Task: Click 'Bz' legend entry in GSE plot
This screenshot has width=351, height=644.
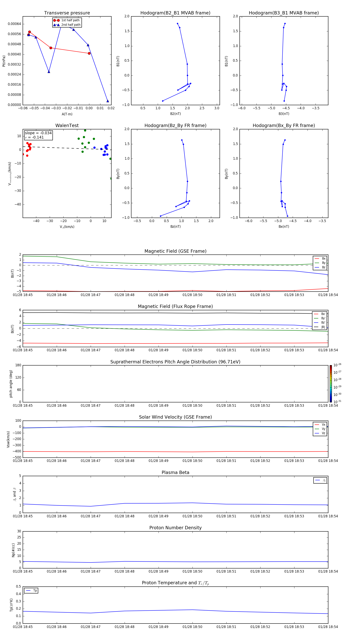Action: tap(320, 268)
